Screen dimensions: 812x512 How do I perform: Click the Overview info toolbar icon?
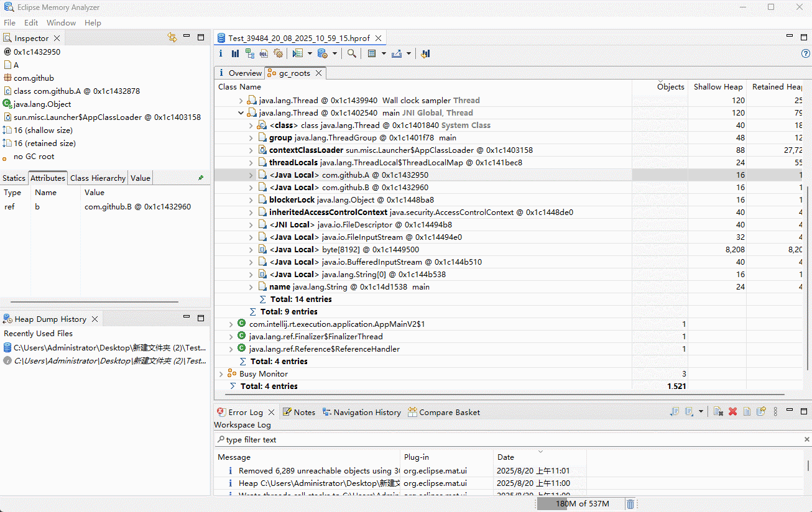[x=221, y=53]
